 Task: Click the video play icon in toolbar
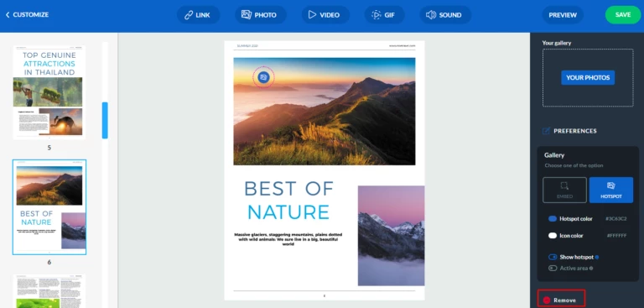coord(312,15)
